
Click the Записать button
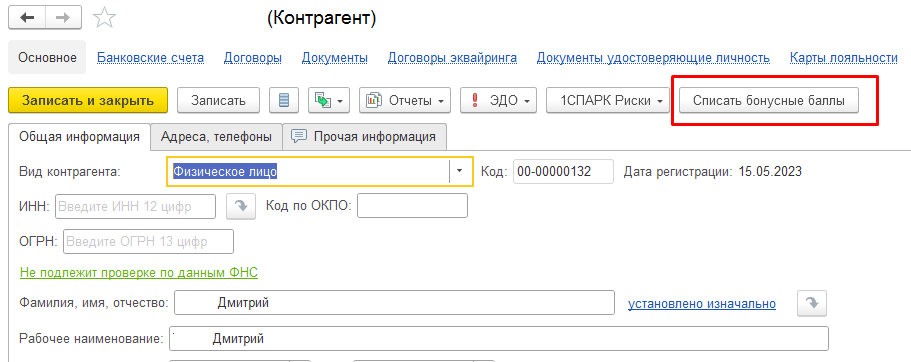point(219,101)
